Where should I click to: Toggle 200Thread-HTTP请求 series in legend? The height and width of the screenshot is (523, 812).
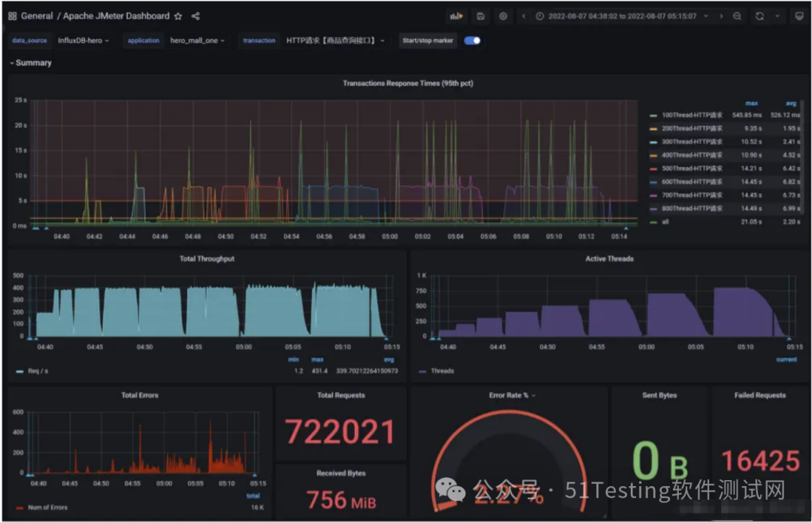[x=692, y=128]
